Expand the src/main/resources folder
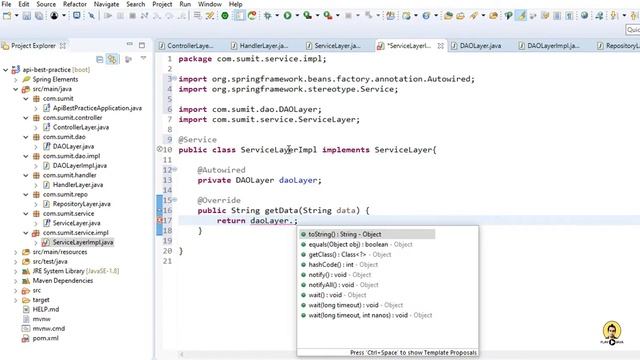This screenshot has height=360, width=640. point(16,252)
